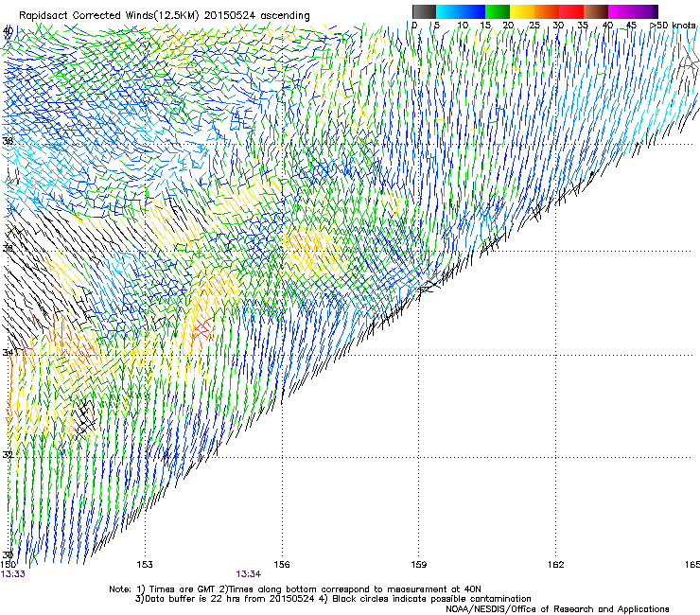This screenshot has width=700, height=615.
Task: Click the date text '20150524 ascending' in the title
Action: click(256, 16)
